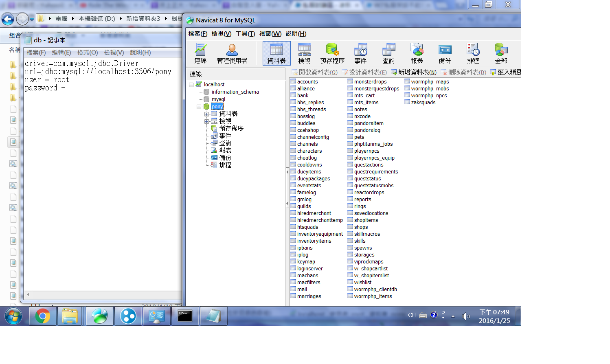Screen dimensions: 610x364
Task: Expand the 資料表 node under pony
Action: (x=206, y=114)
